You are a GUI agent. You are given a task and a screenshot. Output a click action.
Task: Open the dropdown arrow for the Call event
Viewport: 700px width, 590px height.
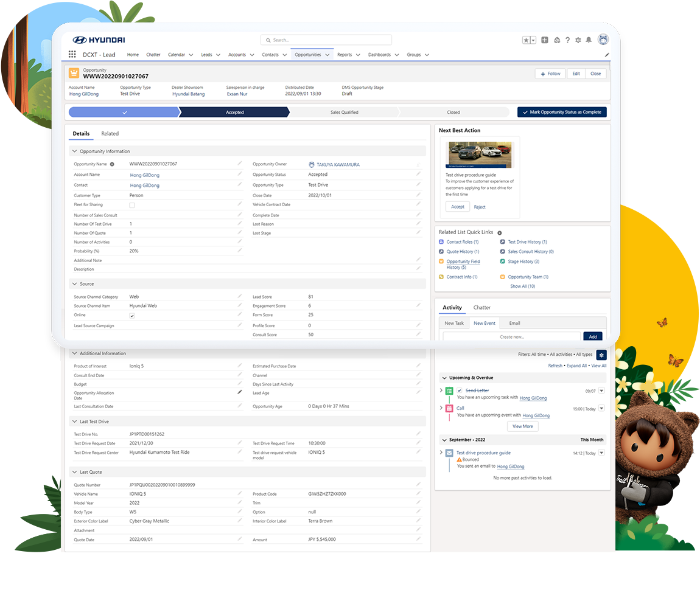601,409
